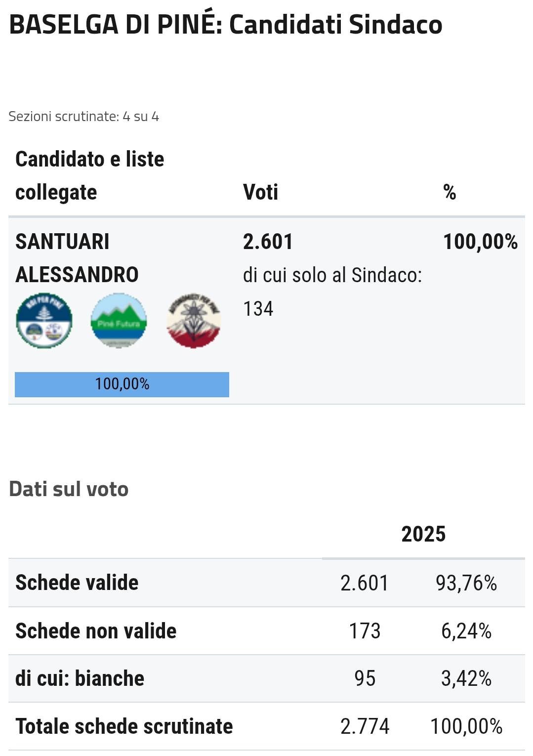
Task: Click the Piné Futura list logo
Action: click(119, 320)
